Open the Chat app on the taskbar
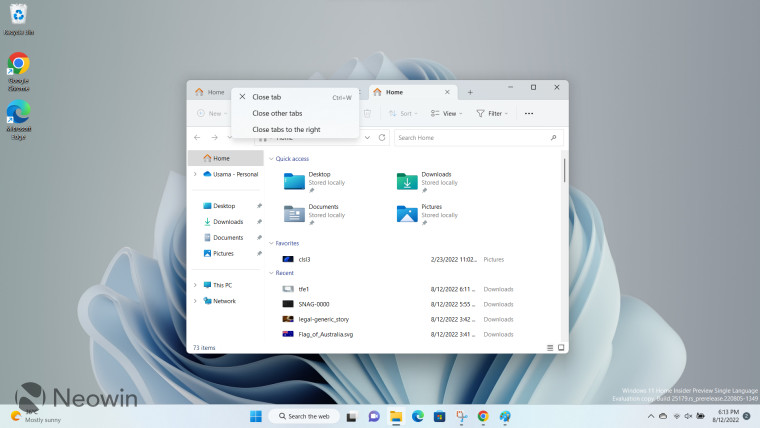Screen dimensions: 760x428 [x=374, y=416]
